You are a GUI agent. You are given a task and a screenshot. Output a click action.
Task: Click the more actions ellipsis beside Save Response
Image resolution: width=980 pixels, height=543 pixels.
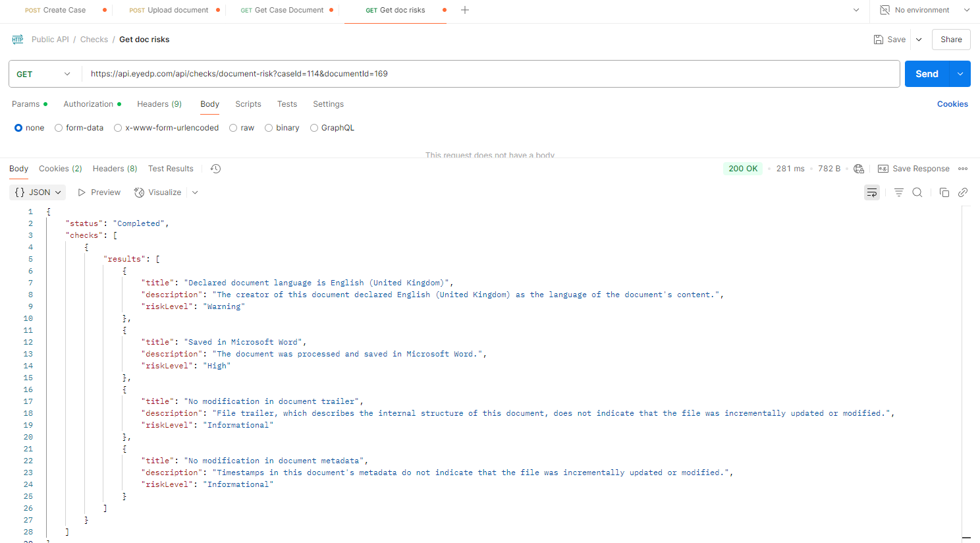[963, 168]
